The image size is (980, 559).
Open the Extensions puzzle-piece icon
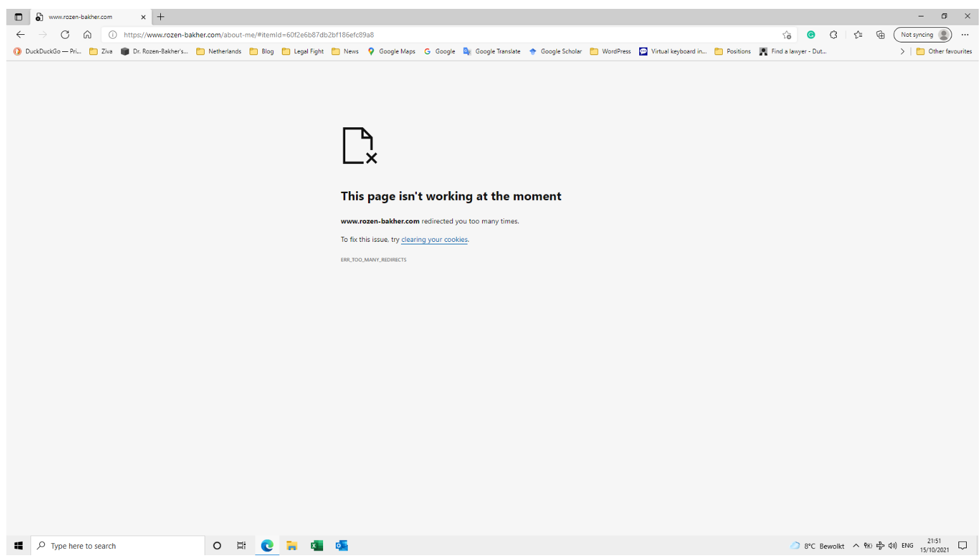pos(834,35)
